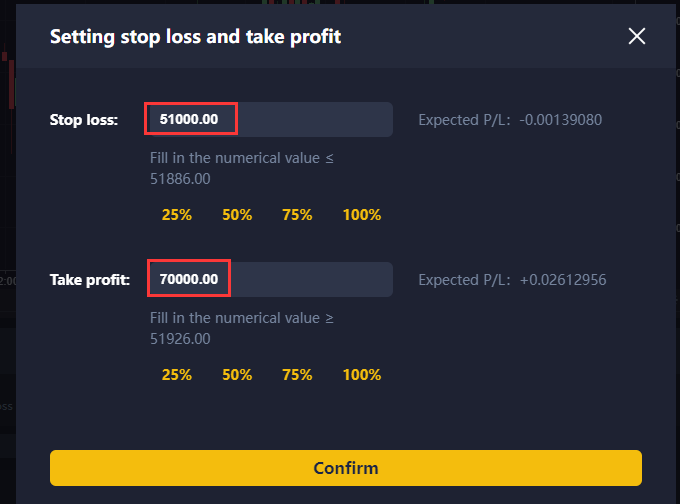Select 25% under Take profit

click(177, 375)
